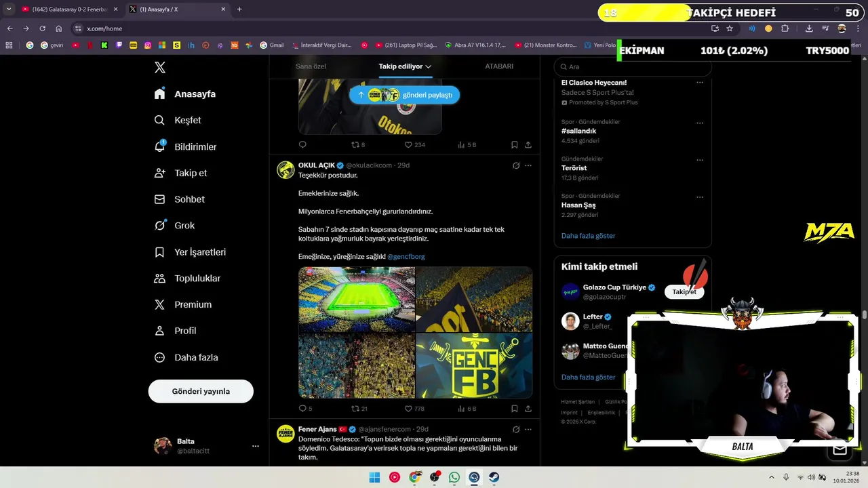Go back in Chrome browser

(9, 28)
